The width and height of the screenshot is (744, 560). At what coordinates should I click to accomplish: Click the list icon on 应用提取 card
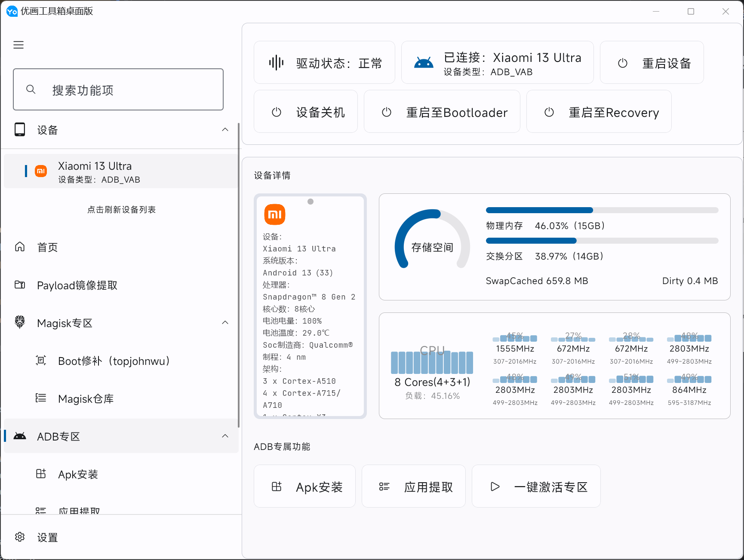point(384,487)
